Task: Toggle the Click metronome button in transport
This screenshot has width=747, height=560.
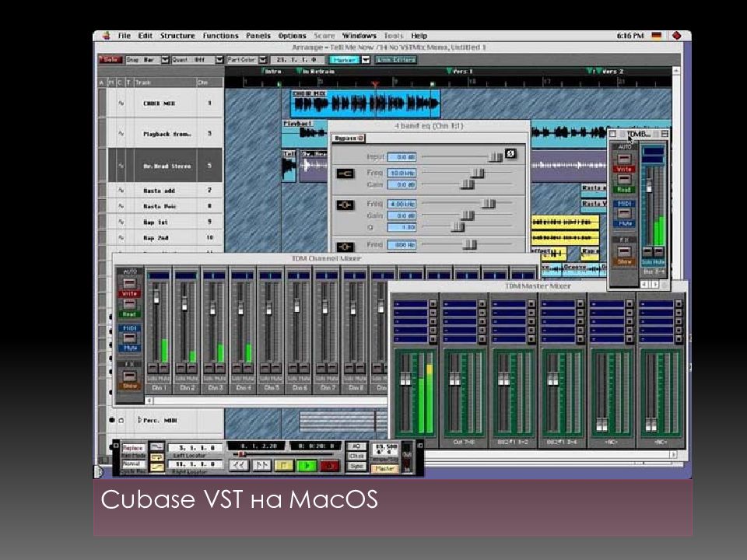Action: point(356,457)
